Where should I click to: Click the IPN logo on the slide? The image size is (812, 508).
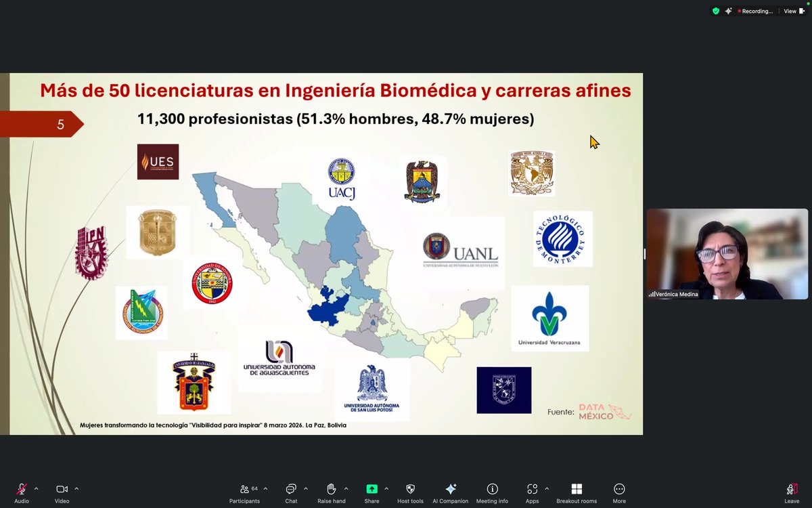click(91, 253)
